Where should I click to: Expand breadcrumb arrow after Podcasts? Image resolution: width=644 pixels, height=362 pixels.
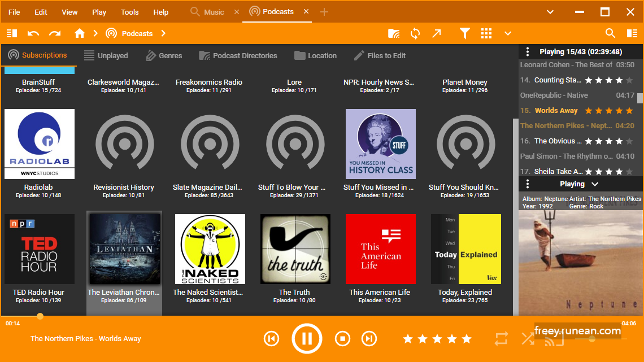coord(163,33)
